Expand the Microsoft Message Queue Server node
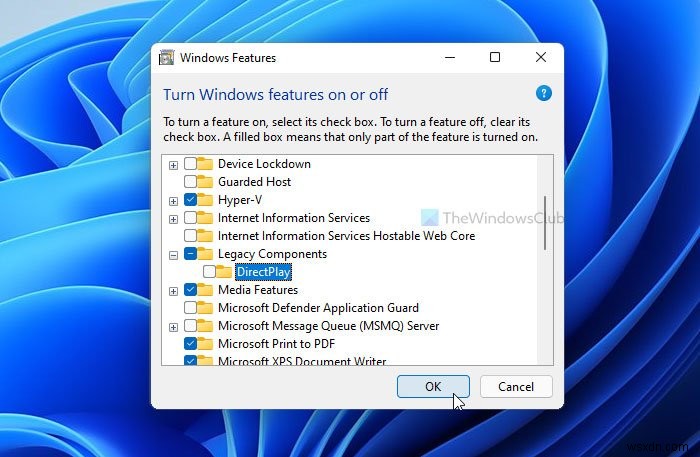Image resolution: width=700 pixels, height=457 pixels. (173, 328)
